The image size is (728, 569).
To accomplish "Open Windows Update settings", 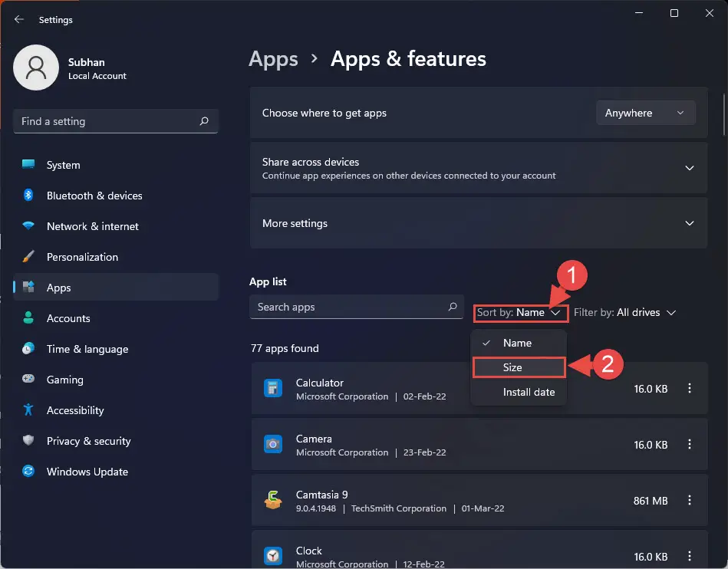I will click(116, 471).
